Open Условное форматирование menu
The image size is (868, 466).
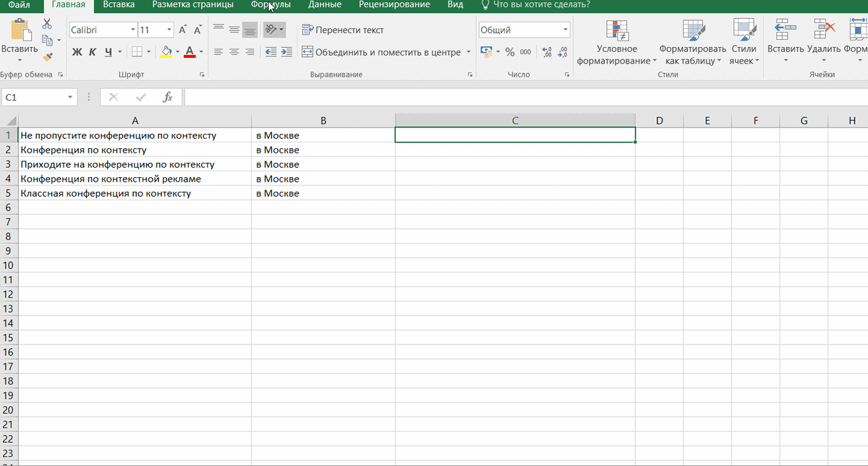point(617,43)
